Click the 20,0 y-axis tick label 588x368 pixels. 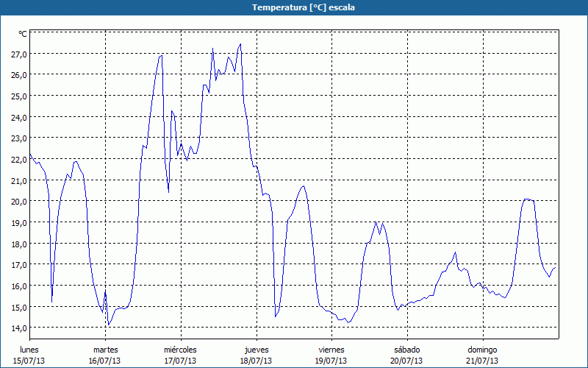point(18,202)
